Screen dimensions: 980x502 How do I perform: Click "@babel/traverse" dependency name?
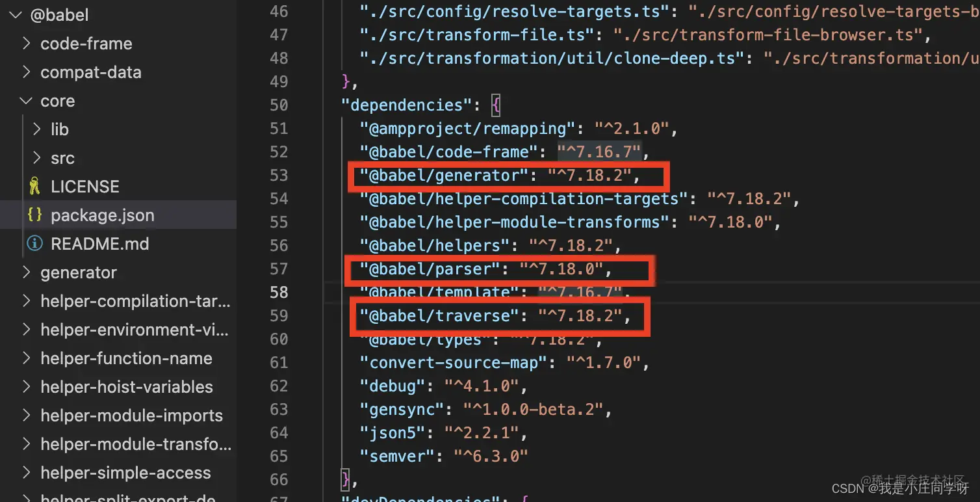pyautogui.click(x=440, y=315)
